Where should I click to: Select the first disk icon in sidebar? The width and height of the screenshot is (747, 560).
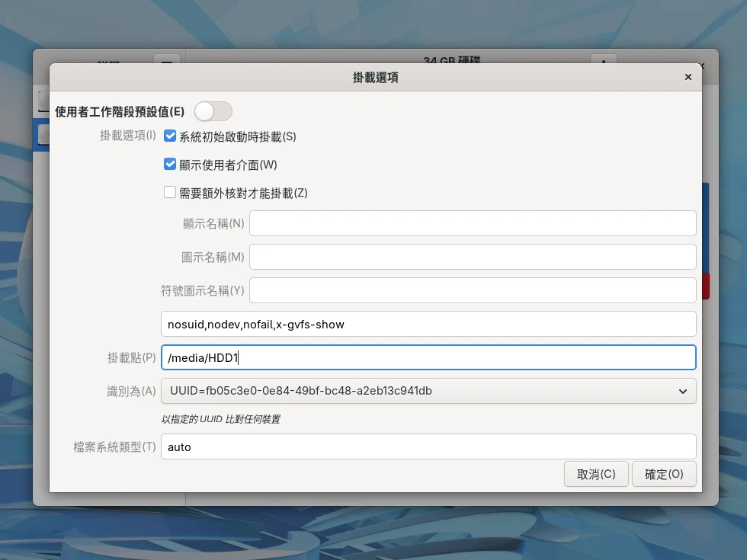click(x=41, y=99)
